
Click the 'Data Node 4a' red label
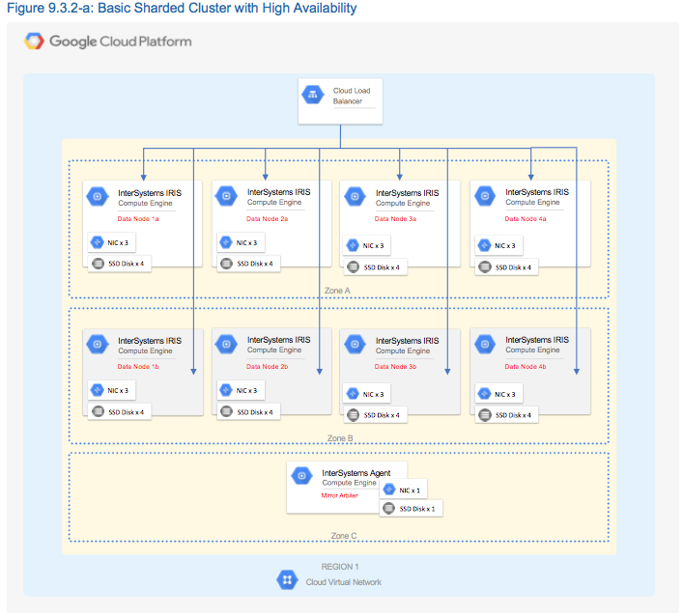(526, 219)
